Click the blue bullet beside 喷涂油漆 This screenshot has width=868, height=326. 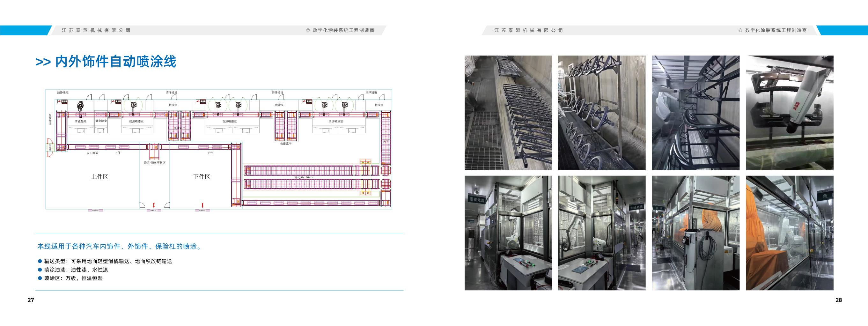(x=40, y=269)
